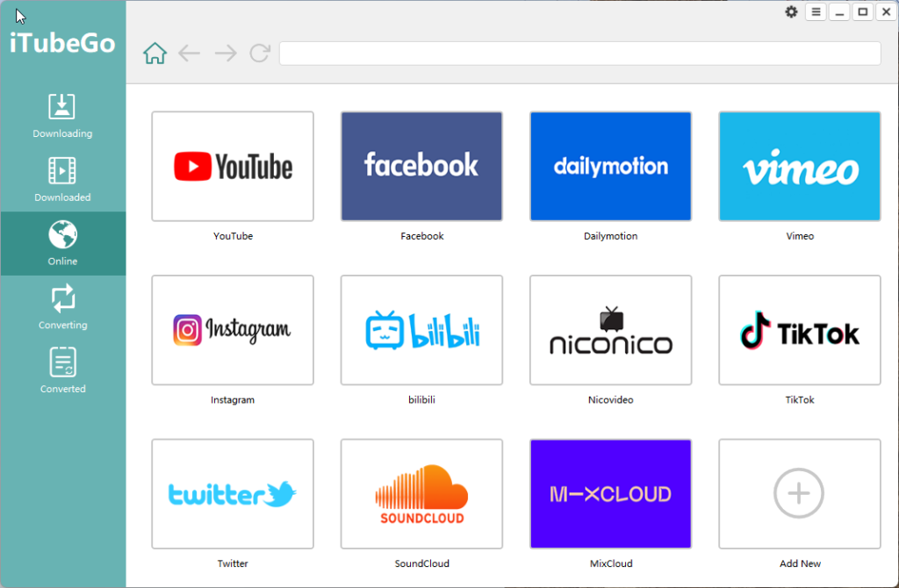899x588 pixels.
Task: Navigate forward using the right arrow
Action: coord(224,53)
